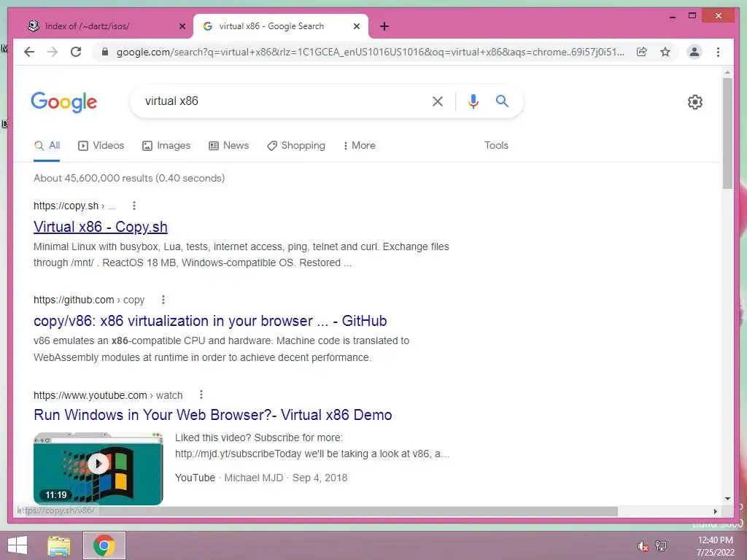747x560 pixels.
Task: Switch to 'Index of /~dartz/isos/' tab
Action: [x=107, y=26]
